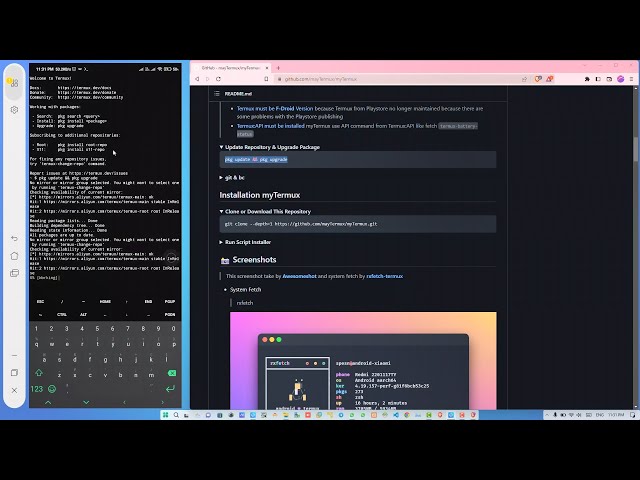This screenshot has height=480, width=640.
Task: Tap the green enter key on phone keyboard
Action: [170, 389]
